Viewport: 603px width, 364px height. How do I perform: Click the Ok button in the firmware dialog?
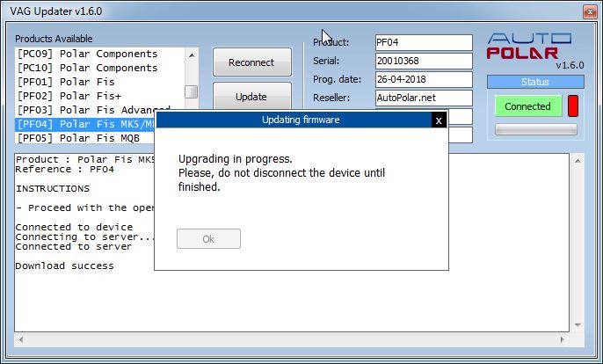pyautogui.click(x=209, y=239)
